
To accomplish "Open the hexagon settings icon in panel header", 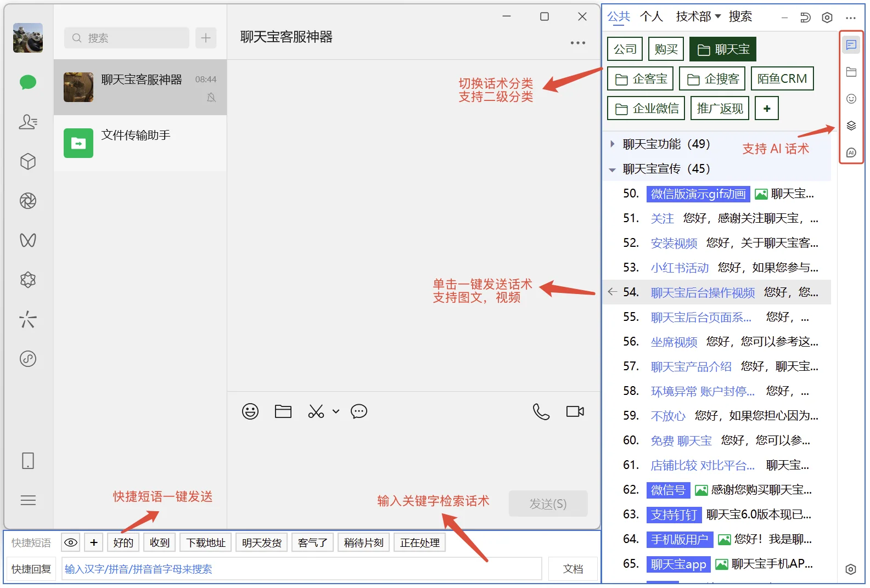I will coord(827,18).
